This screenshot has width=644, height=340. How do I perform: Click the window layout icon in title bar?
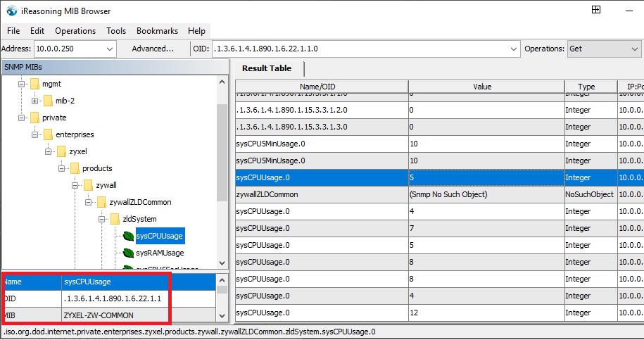point(596,10)
